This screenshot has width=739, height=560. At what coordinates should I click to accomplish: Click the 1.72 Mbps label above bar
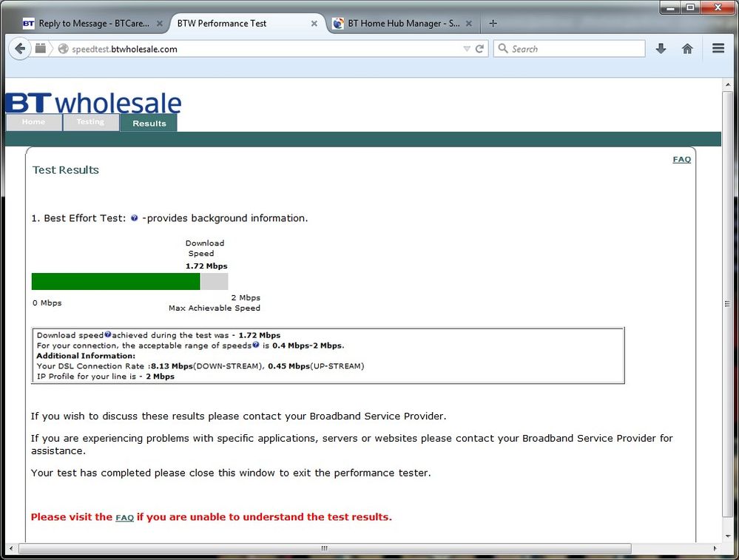[x=206, y=266]
